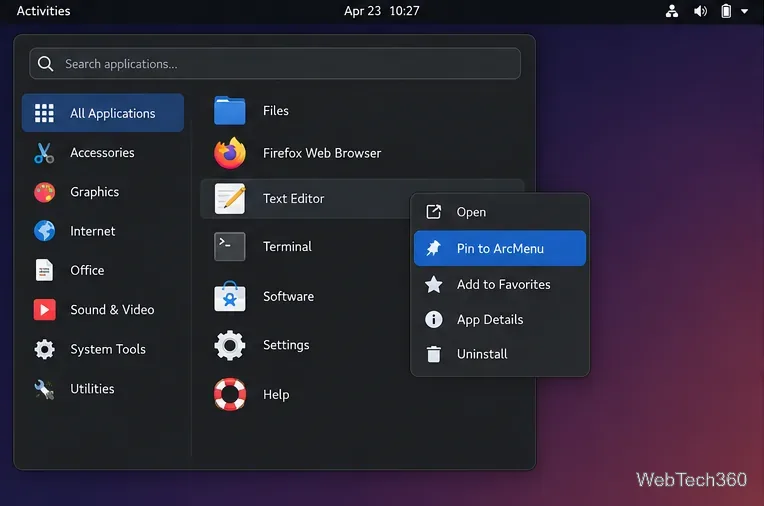Click the Help lifebuoy icon

(x=229, y=394)
